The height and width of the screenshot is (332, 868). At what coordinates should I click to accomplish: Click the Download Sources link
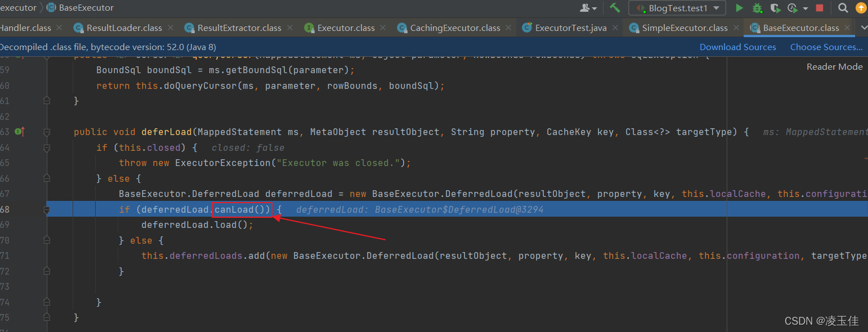(737, 47)
